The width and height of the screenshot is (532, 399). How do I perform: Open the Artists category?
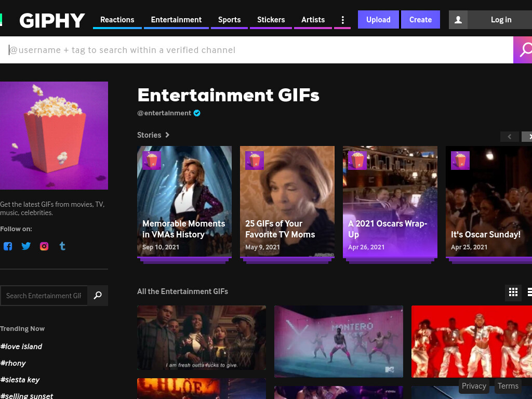[313, 20]
